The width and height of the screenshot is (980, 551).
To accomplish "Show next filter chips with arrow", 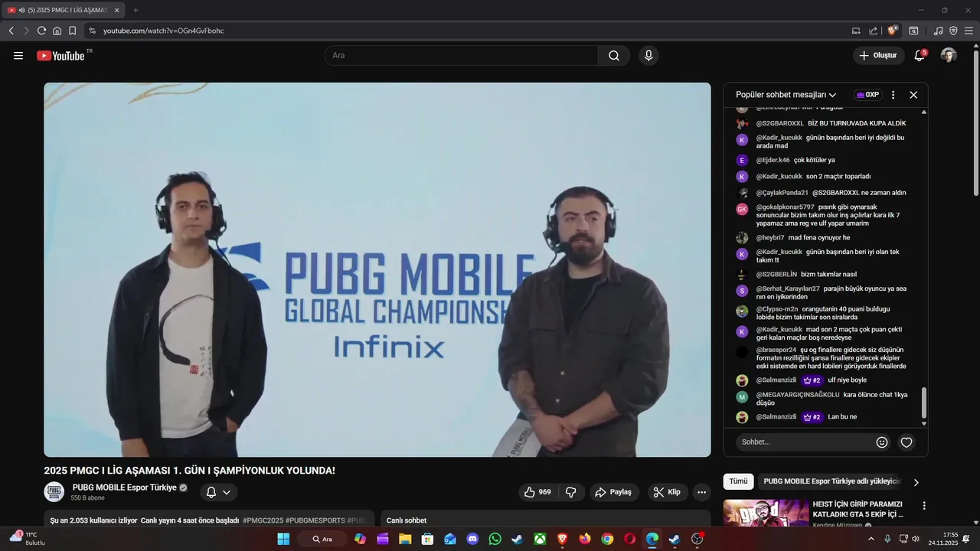I will point(916,482).
